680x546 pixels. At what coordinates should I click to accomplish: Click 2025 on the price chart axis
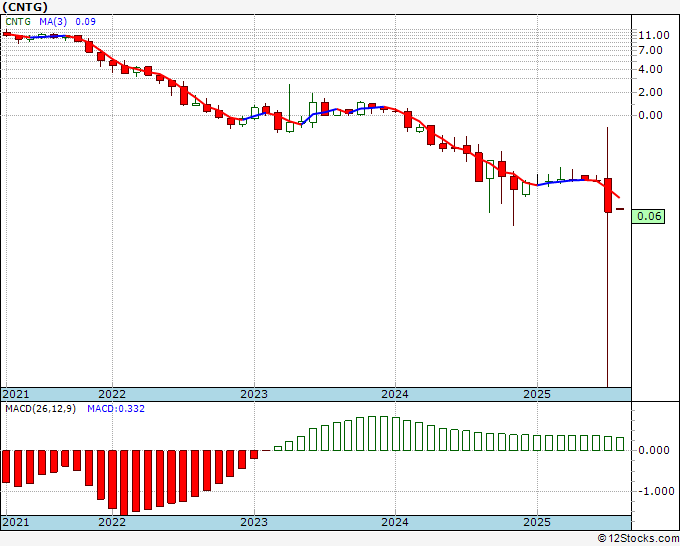tap(537, 394)
